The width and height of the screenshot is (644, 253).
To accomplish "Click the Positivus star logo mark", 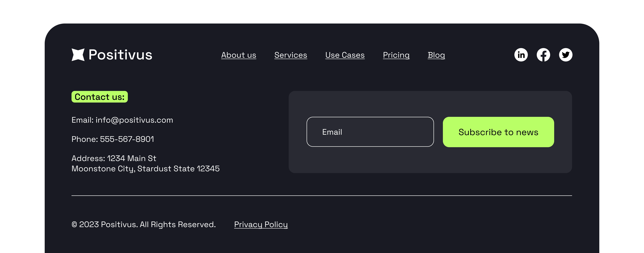I will click(78, 55).
